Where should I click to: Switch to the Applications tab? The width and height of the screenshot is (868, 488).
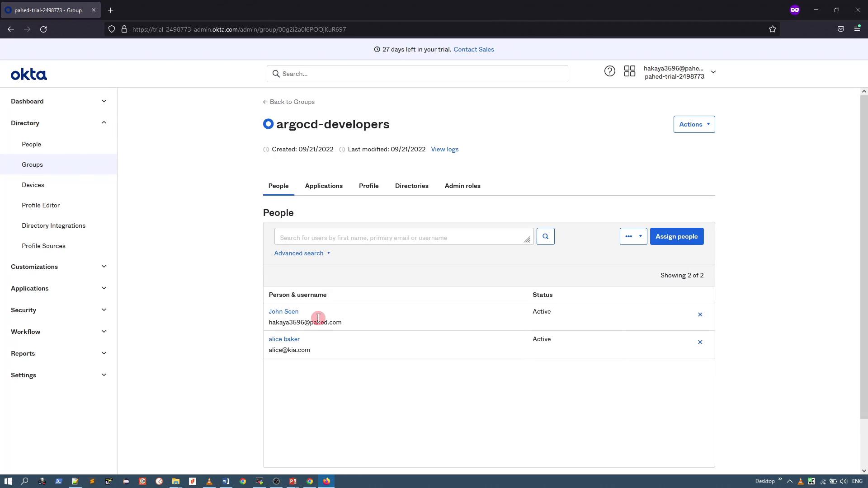(324, 186)
